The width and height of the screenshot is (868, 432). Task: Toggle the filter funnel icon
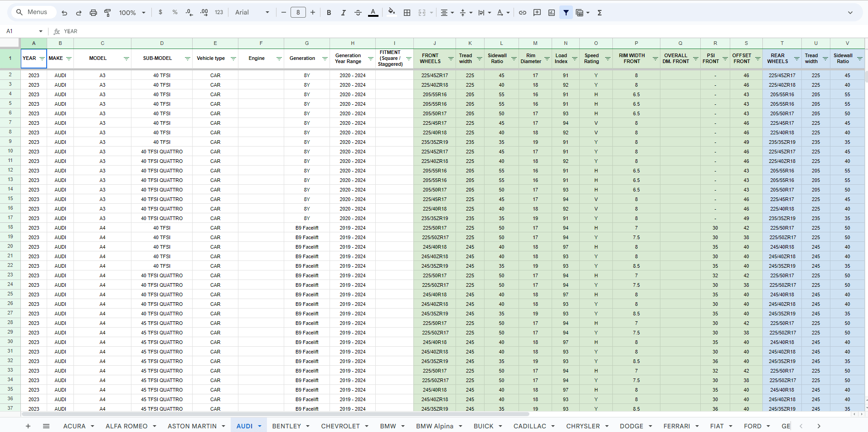point(566,13)
